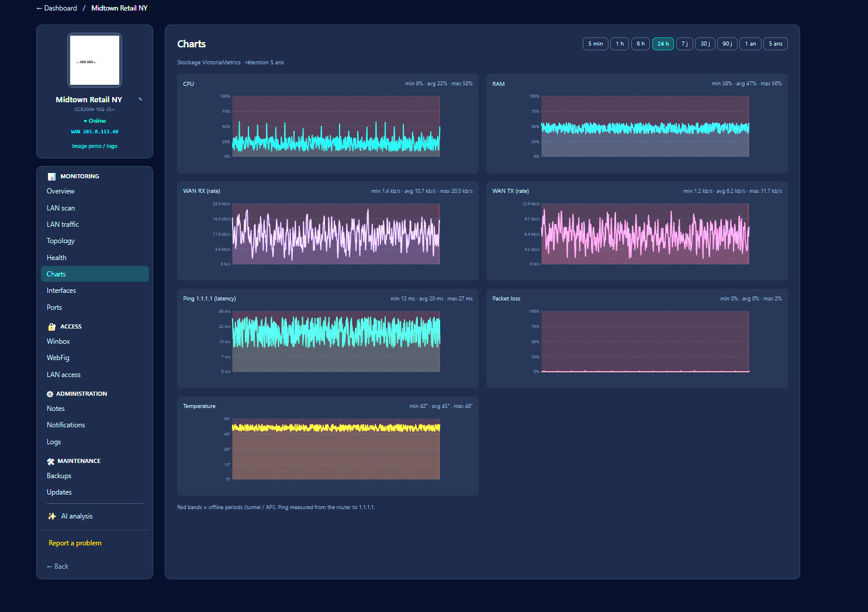Open the Interfaces menu item

[x=61, y=291]
